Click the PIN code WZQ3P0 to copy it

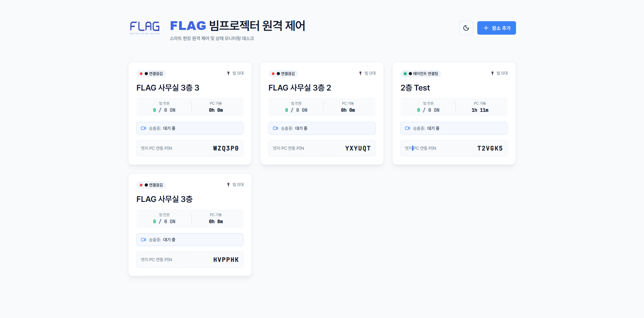pyautogui.click(x=225, y=148)
